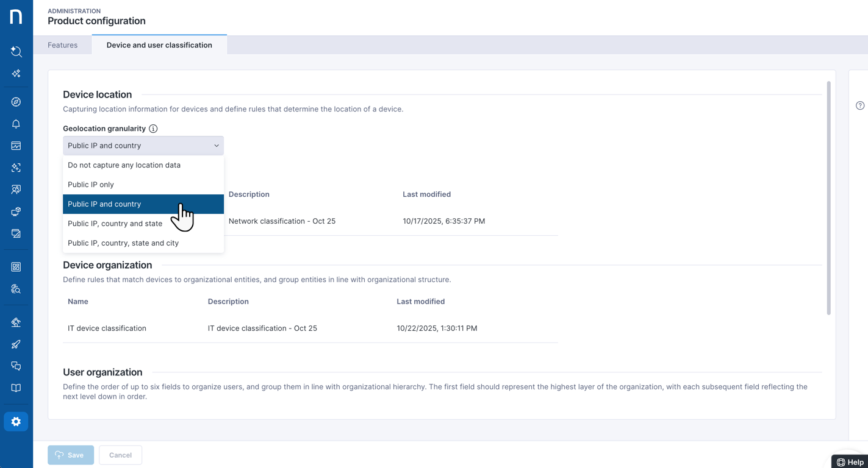Select "Do not capture any location data" option
868x468 pixels.
(x=124, y=165)
